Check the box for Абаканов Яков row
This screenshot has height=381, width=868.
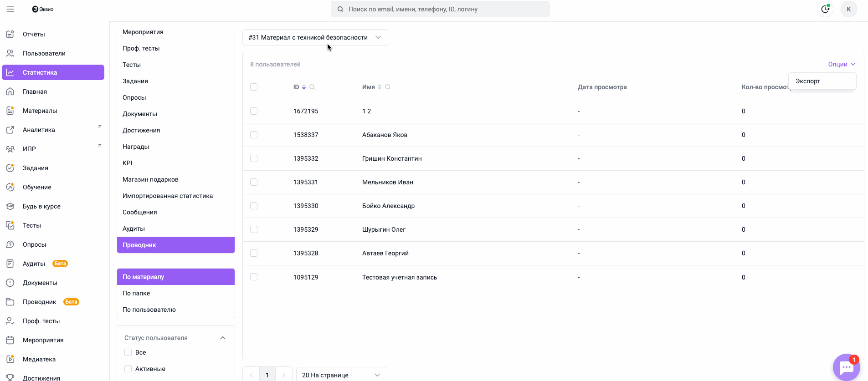[254, 135]
